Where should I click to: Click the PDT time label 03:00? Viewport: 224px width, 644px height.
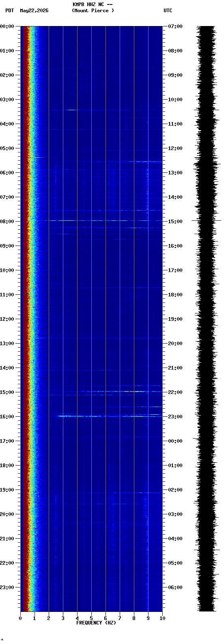7,100
